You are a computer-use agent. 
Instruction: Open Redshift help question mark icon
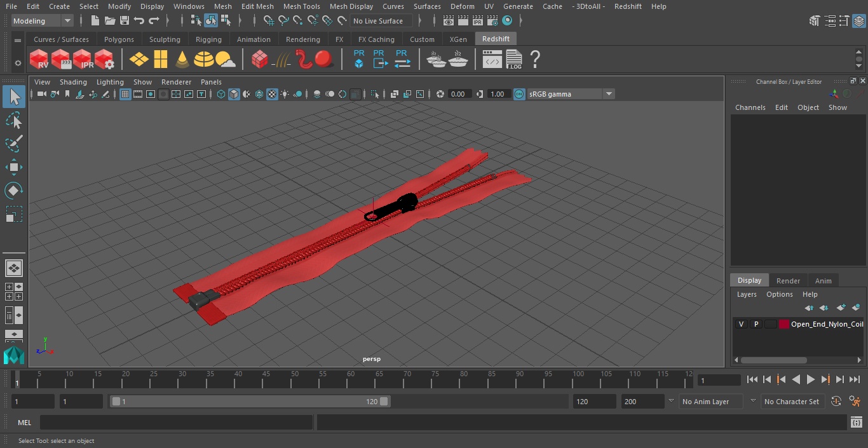(535, 60)
